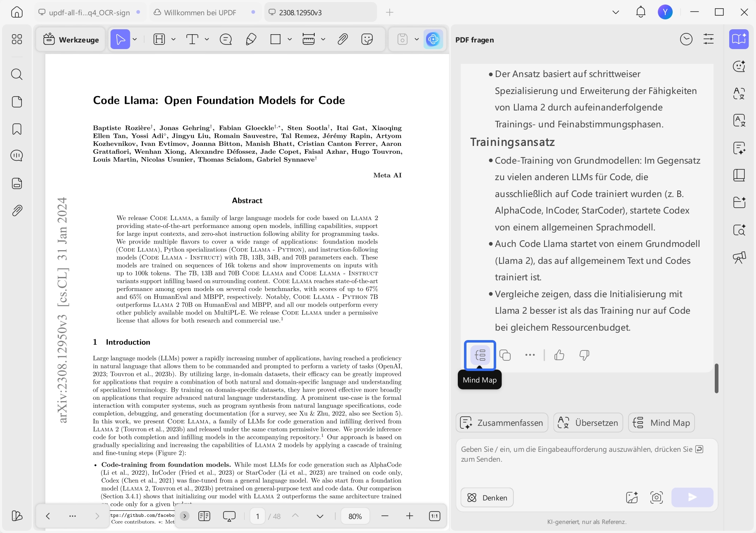756x533 pixels.
Task: Go to the previous page up arrow
Action: tap(295, 516)
